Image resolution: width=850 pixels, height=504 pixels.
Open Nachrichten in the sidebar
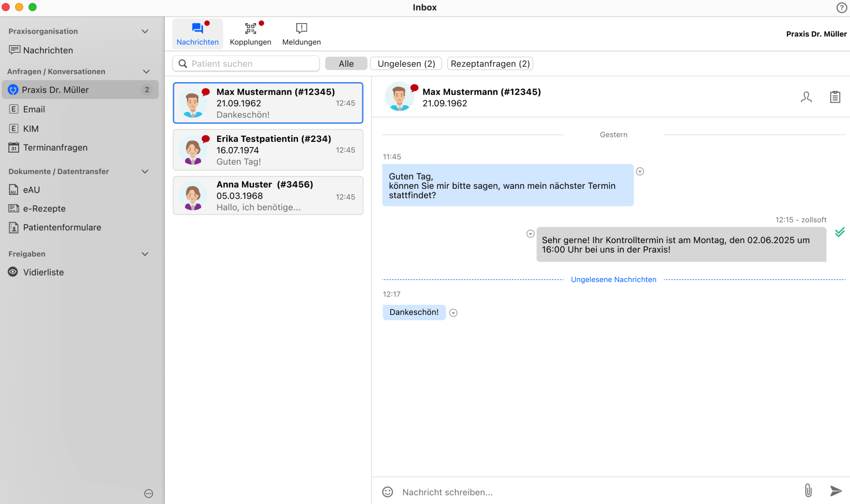(80, 50)
